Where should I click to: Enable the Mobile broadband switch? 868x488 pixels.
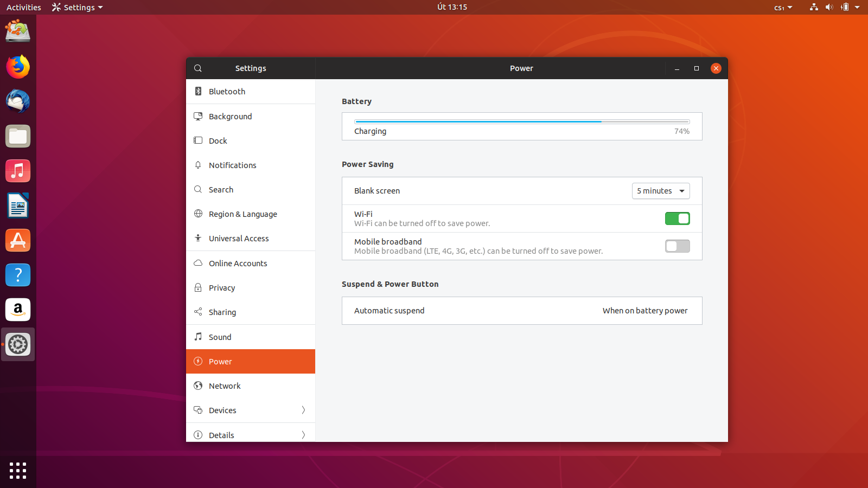(x=677, y=246)
